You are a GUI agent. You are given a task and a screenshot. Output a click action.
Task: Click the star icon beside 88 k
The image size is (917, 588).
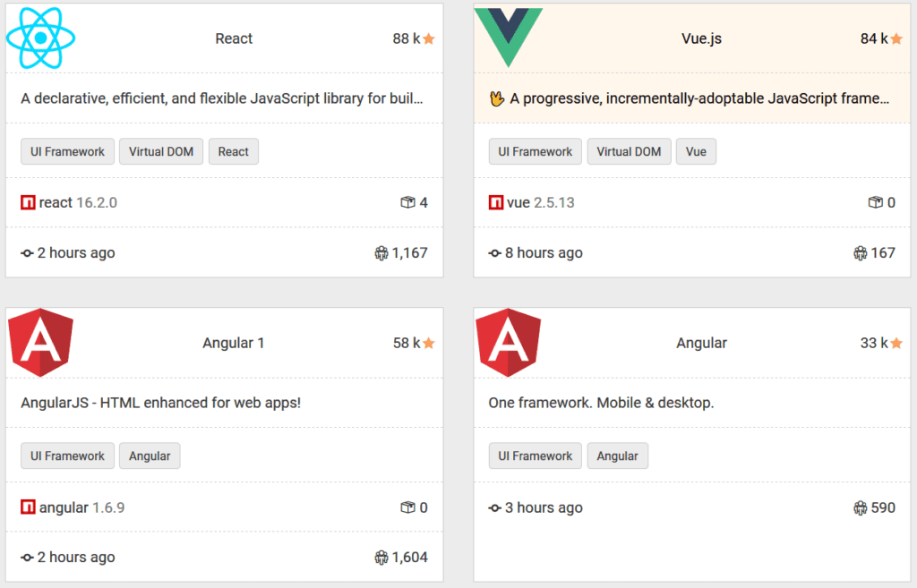[429, 38]
